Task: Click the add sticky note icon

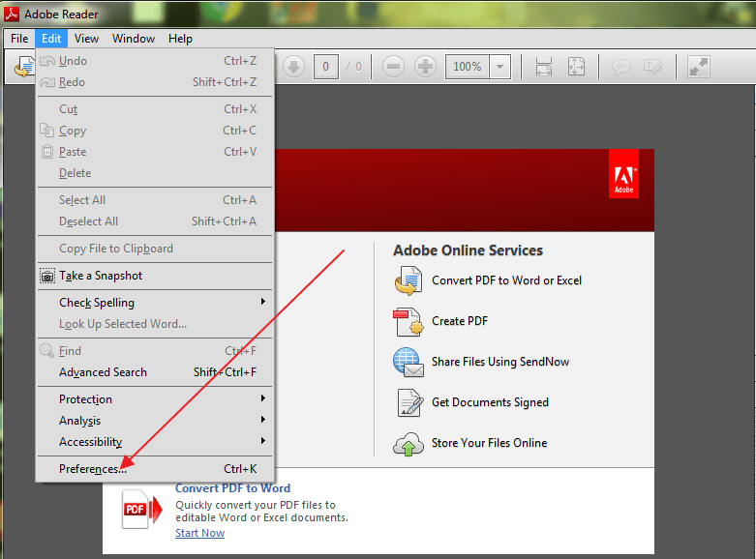Action: point(621,67)
